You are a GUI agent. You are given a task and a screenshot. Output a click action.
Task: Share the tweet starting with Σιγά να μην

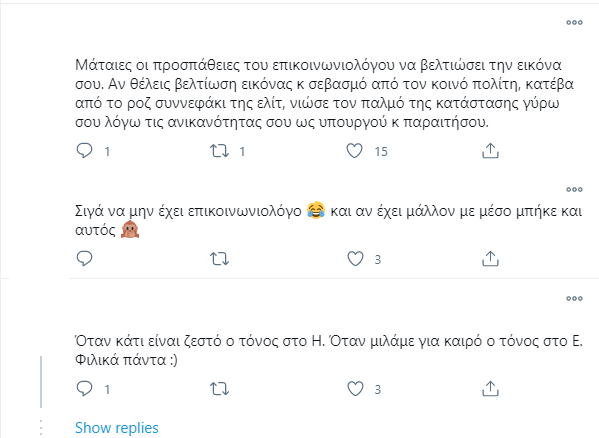(x=490, y=259)
